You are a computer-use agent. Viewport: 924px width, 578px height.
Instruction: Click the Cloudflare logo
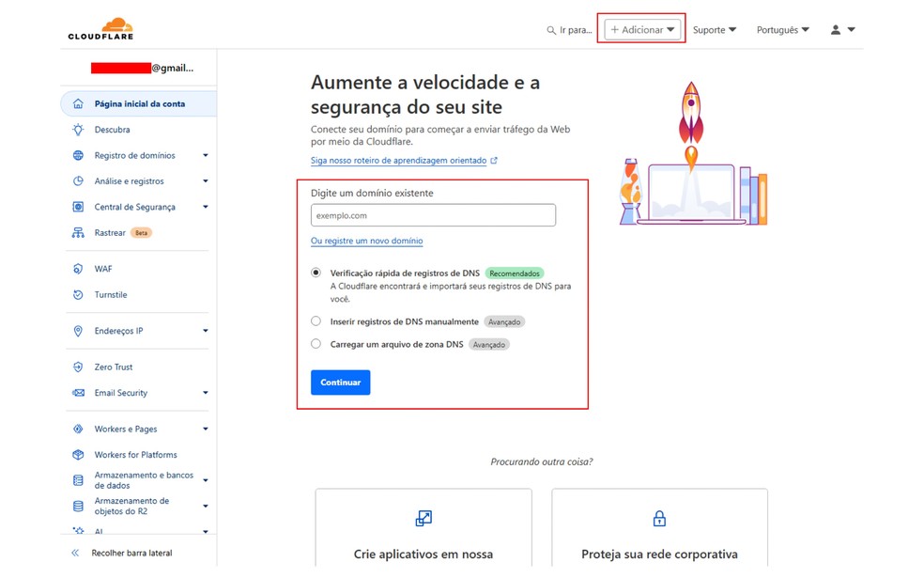(x=100, y=27)
